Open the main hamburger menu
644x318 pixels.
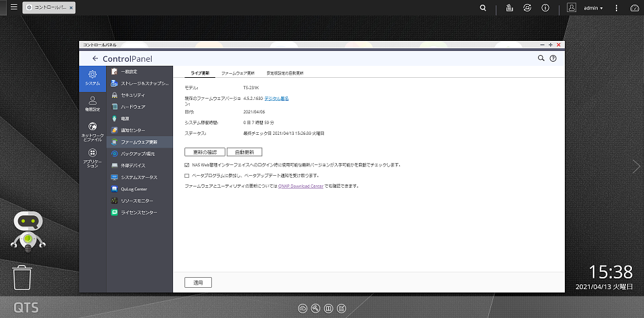tap(14, 7)
